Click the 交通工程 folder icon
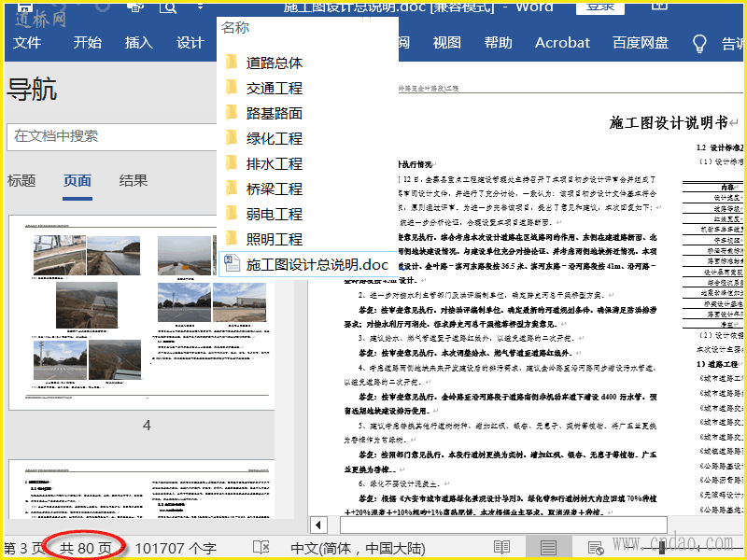The width and height of the screenshot is (747, 560). click(232, 88)
